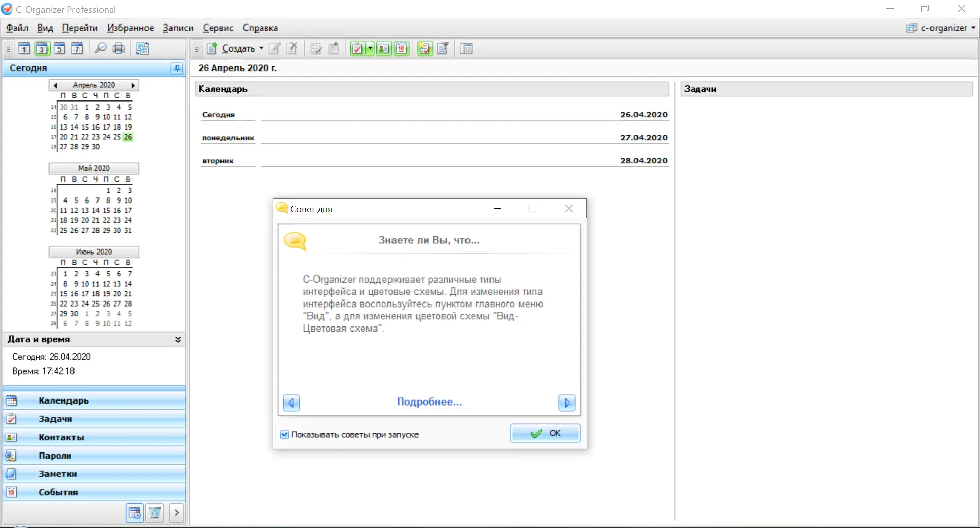Screen dimensions: 980x528
Task: Click the filter list funnel icon
Action: coord(443,48)
